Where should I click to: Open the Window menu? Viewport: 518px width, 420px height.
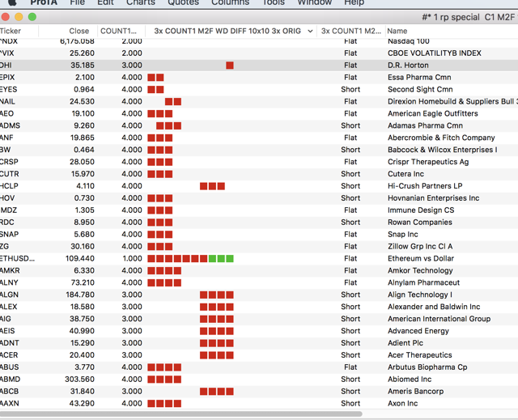click(x=315, y=2)
